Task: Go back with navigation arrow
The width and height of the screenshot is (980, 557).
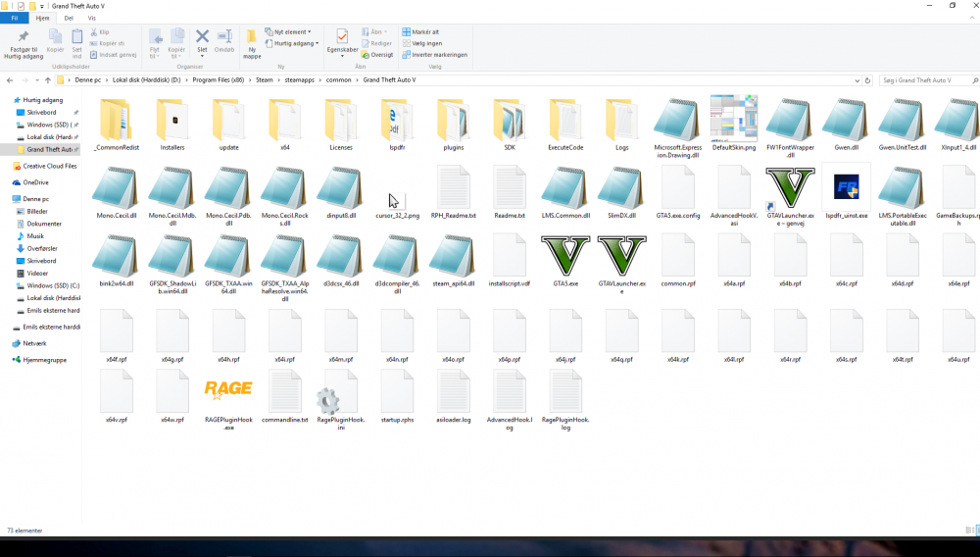Action: pyautogui.click(x=10, y=80)
